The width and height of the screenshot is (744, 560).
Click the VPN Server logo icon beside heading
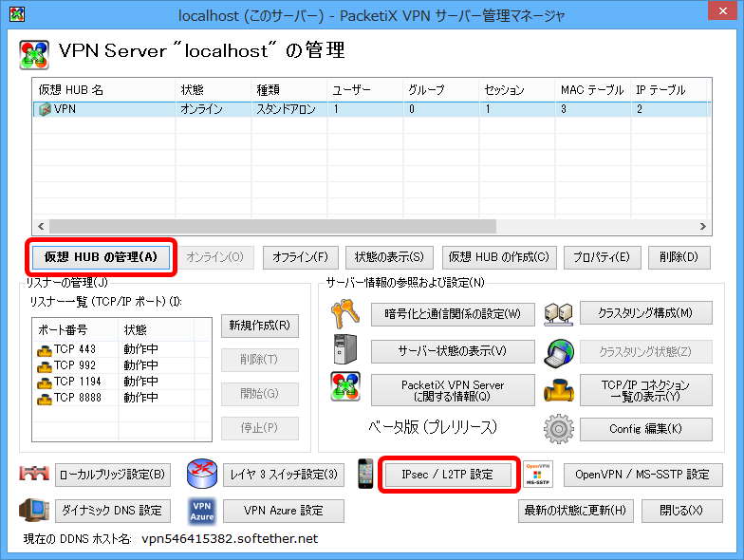point(34,55)
